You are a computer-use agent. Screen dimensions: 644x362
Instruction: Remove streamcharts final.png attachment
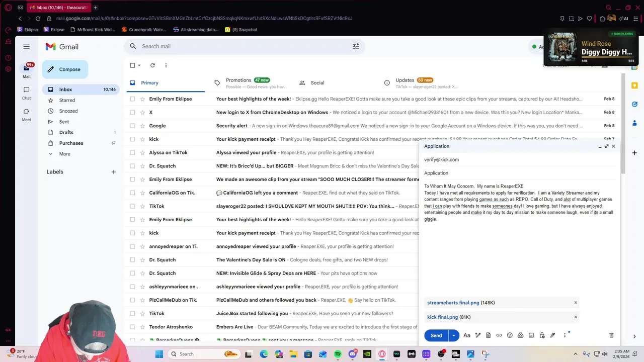[576, 303]
